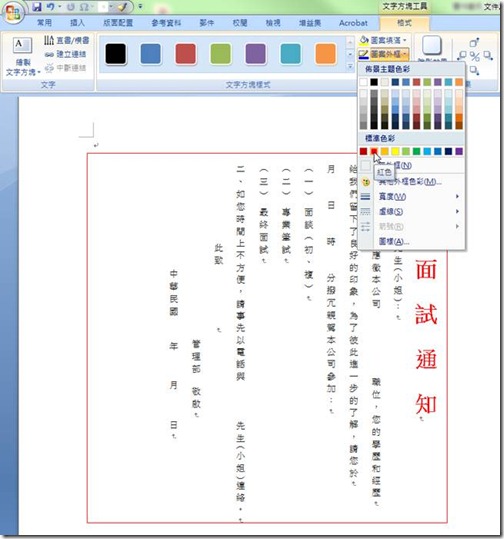Click the brush icon in Quick Access Toolbar
The image size is (504, 539).
(x=123, y=7)
